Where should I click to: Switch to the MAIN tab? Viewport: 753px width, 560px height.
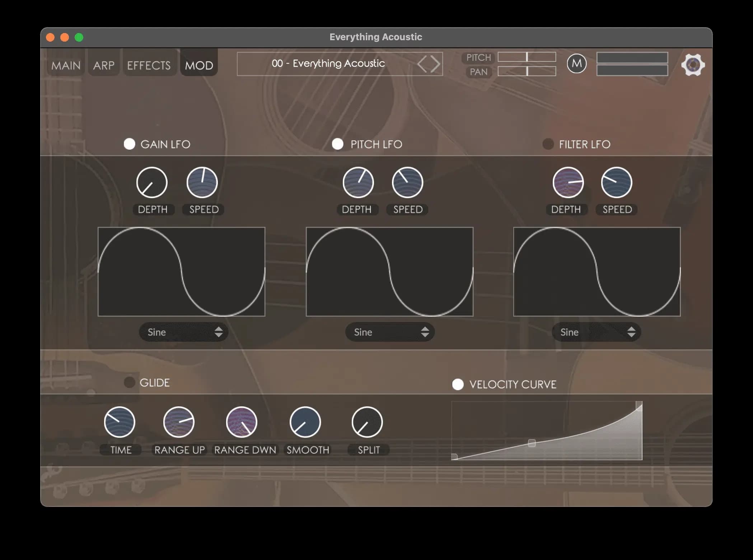[x=66, y=65]
